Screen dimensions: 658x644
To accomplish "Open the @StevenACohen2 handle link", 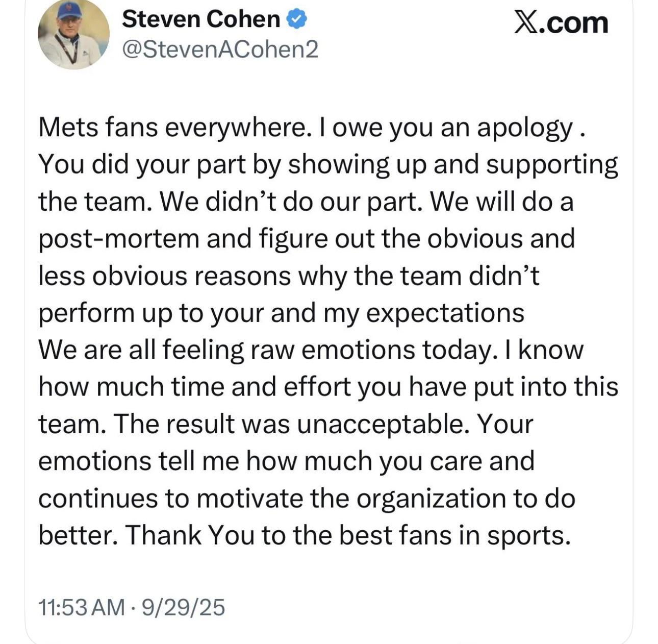I will click(220, 49).
